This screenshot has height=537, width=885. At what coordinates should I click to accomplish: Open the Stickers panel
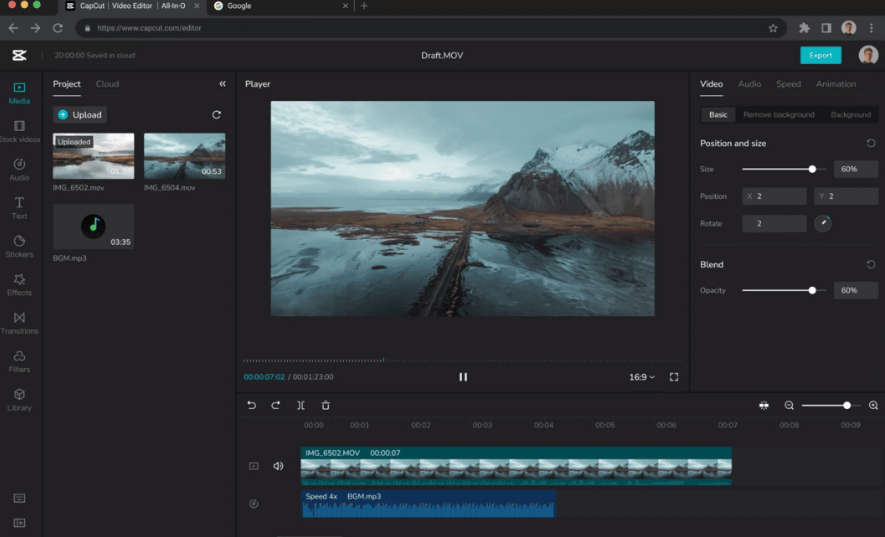(19, 247)
